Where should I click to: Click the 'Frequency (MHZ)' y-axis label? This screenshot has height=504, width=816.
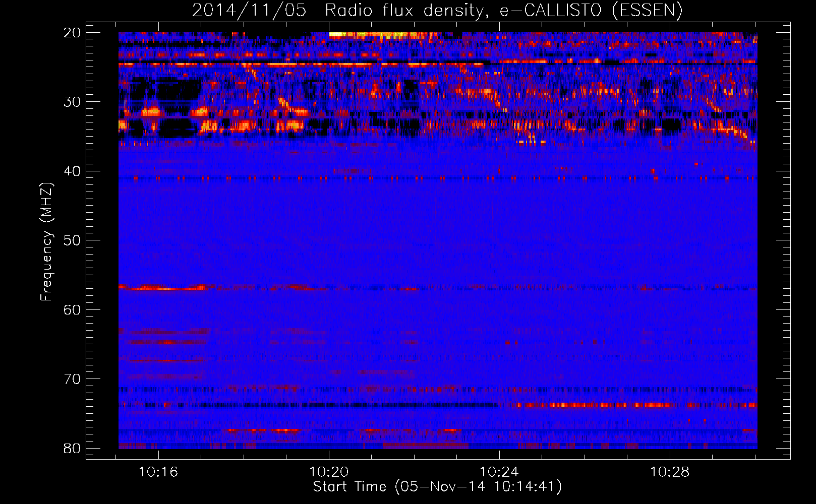click(x=46, y=241)
